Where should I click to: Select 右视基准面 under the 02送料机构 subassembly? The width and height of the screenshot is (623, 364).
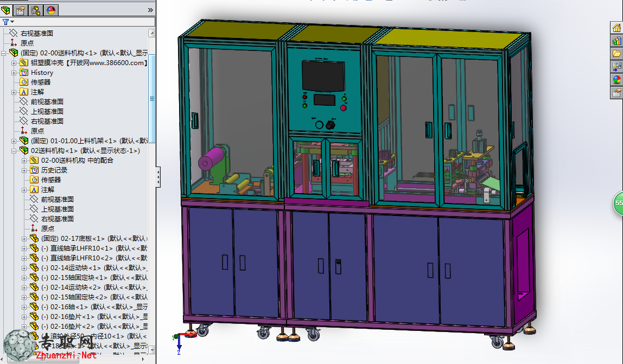pyautogui.click(x=57, y=219)
